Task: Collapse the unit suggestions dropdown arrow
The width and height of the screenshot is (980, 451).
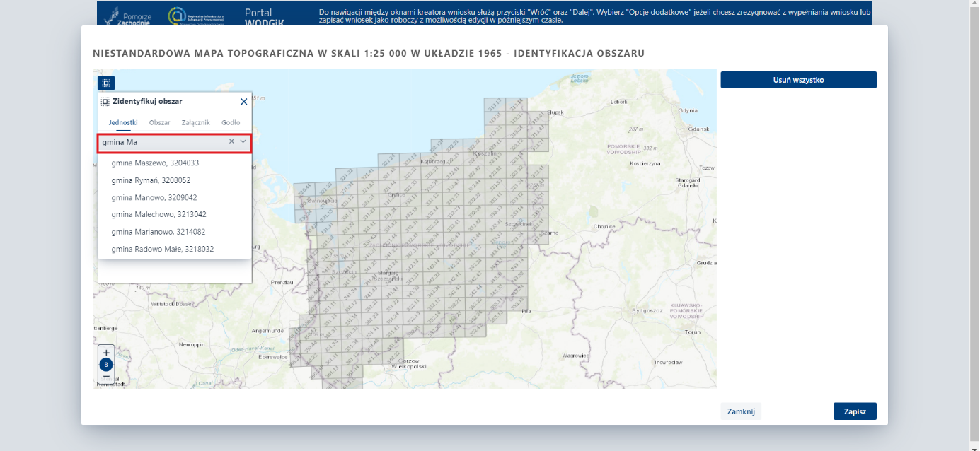Action: pyautogui.click(x=243, y=142)
